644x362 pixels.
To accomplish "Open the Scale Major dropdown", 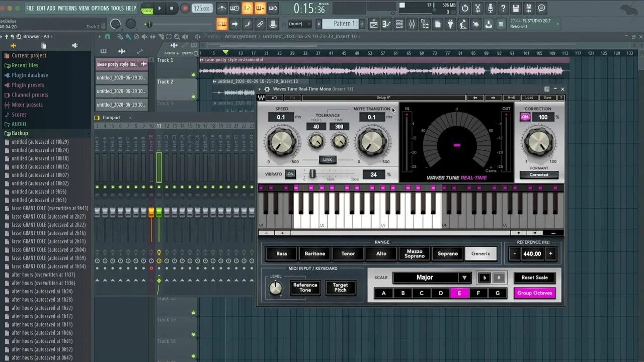I will point(432,278).
